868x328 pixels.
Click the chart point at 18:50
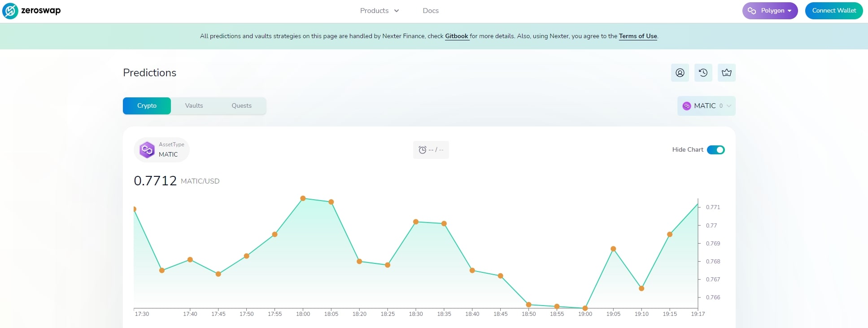[x=528, y=305]
